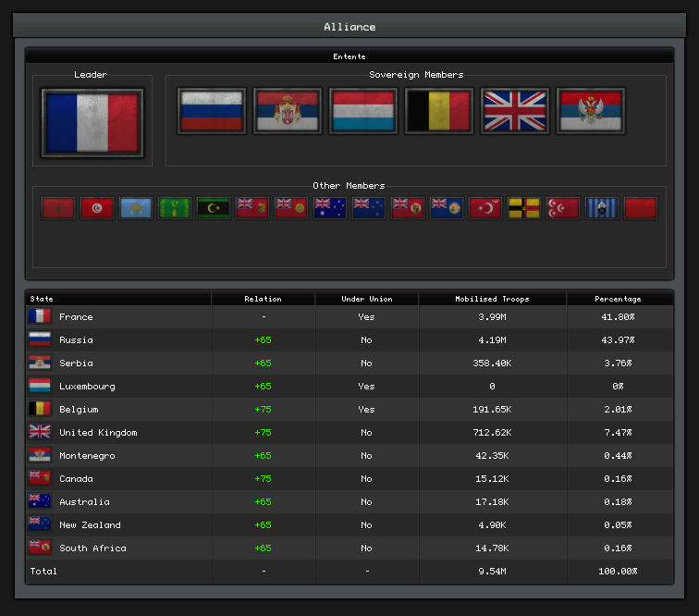699x616 pixels.
Task: Select the South Africa row name
Action: (92, 548)
